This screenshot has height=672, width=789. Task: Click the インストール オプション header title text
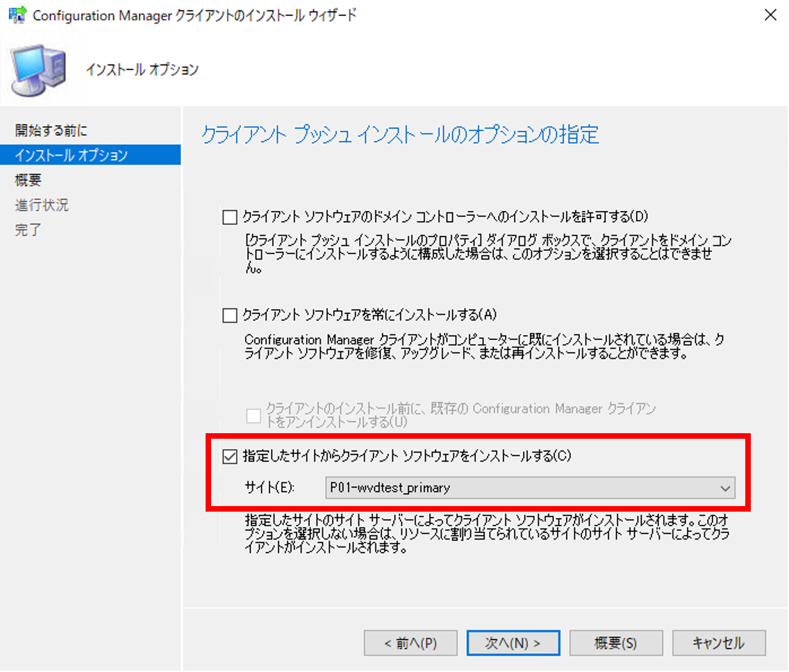point(142,69)
